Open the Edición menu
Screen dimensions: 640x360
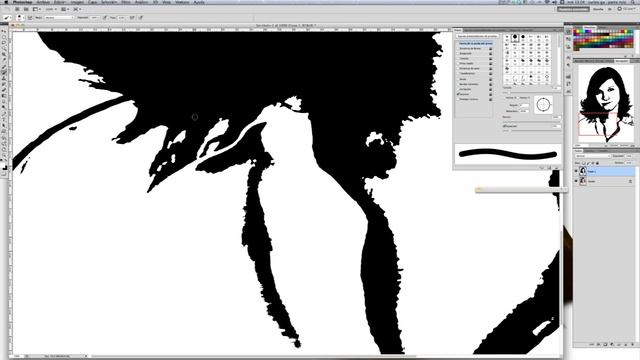tap(60, 2)
